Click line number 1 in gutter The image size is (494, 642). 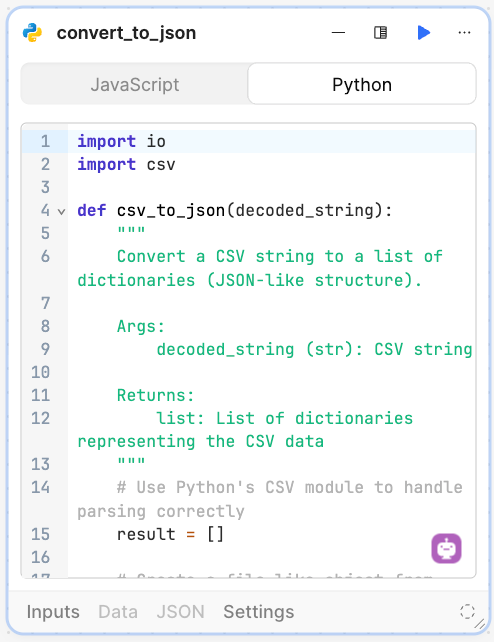pos(45,141)
